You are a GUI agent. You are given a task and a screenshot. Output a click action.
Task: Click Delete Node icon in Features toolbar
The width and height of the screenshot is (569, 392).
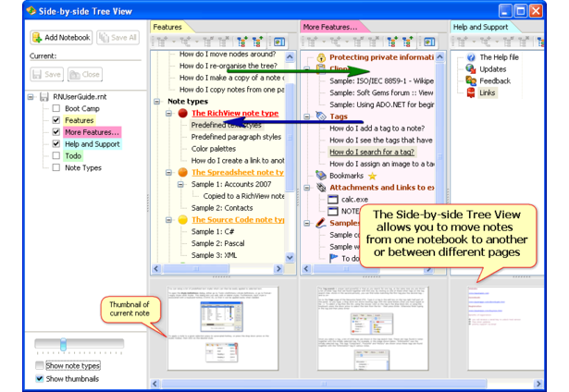[224, 42]
